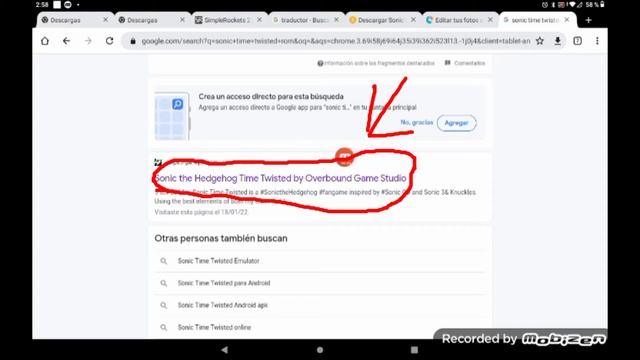Image resolution: width=640 pixels, height=360 pixels.
Task: Close the Editar tus fotos tab
Action: pyautogui.click(x=490, y=20)
